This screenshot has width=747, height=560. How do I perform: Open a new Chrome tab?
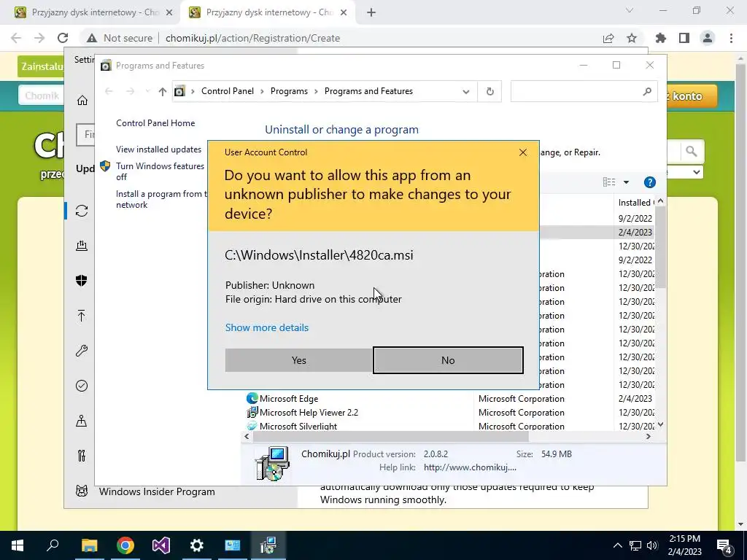pos(371,12)
